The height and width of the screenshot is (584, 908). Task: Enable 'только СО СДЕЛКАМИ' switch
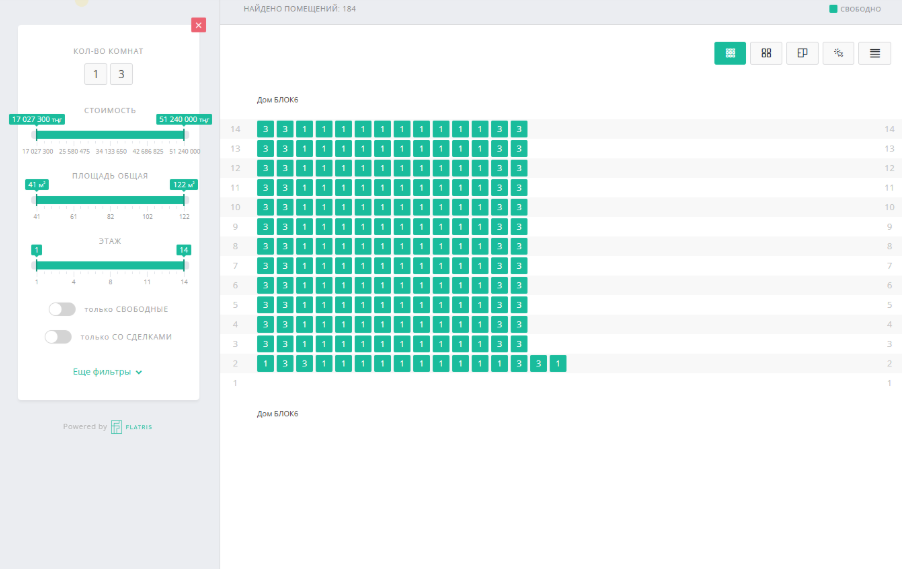click(x=58, y=337)
